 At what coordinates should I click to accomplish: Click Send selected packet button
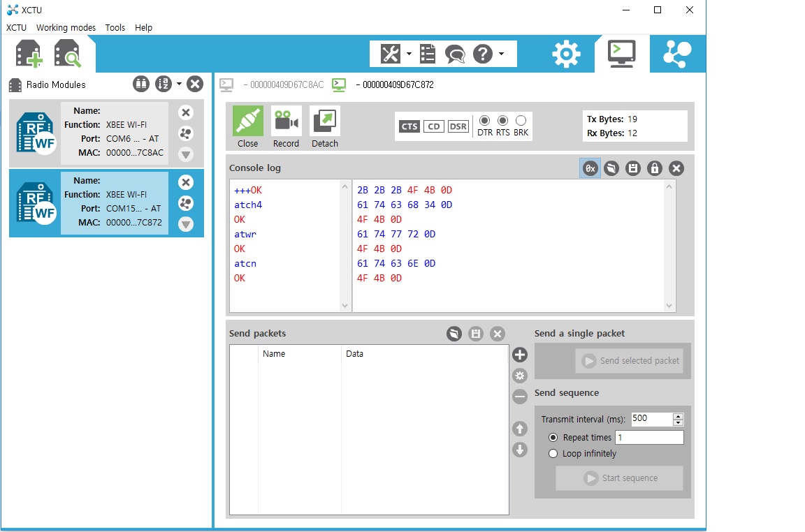(630, 361)
